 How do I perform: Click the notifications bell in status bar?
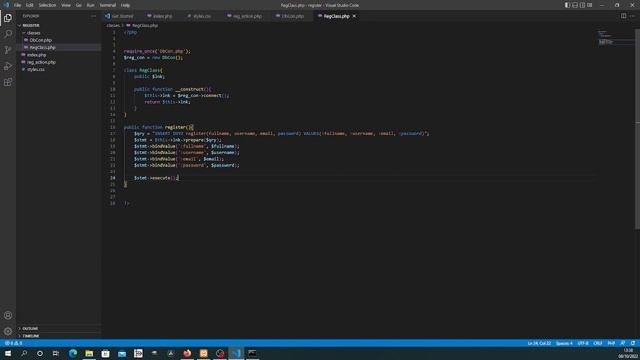coord(633,343)
